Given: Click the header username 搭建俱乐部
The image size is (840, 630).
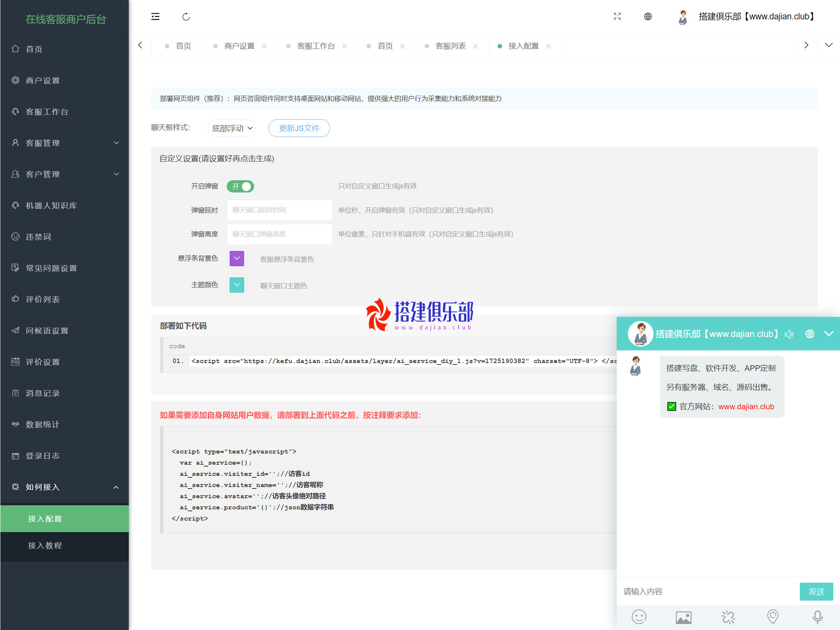Looking at the screenshot, I should pos(757,16).
